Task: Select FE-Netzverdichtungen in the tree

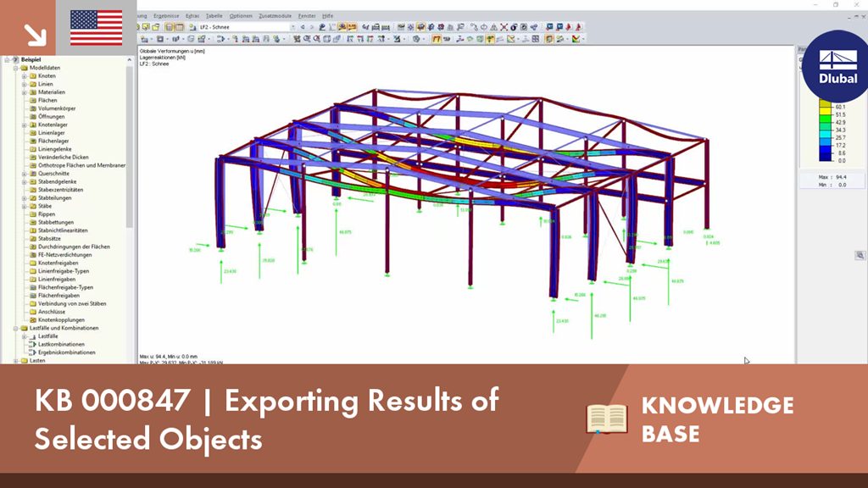Action: 64,255
